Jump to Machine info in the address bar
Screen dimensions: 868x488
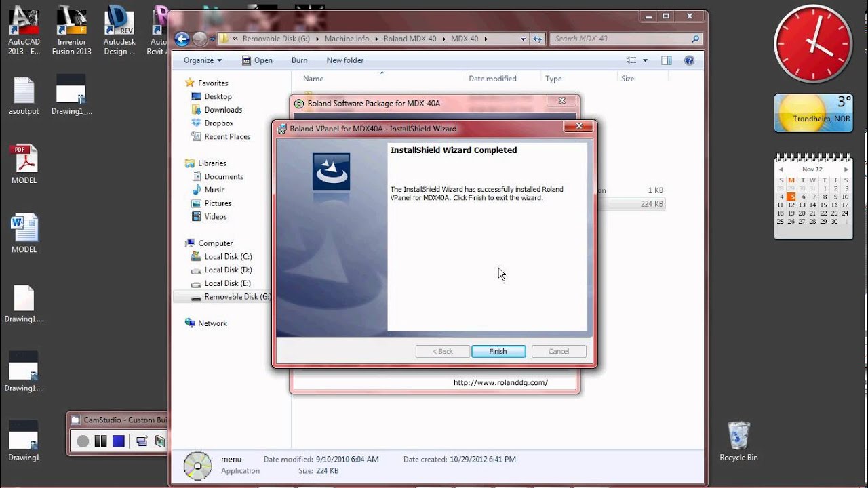[x=347, y=39]
